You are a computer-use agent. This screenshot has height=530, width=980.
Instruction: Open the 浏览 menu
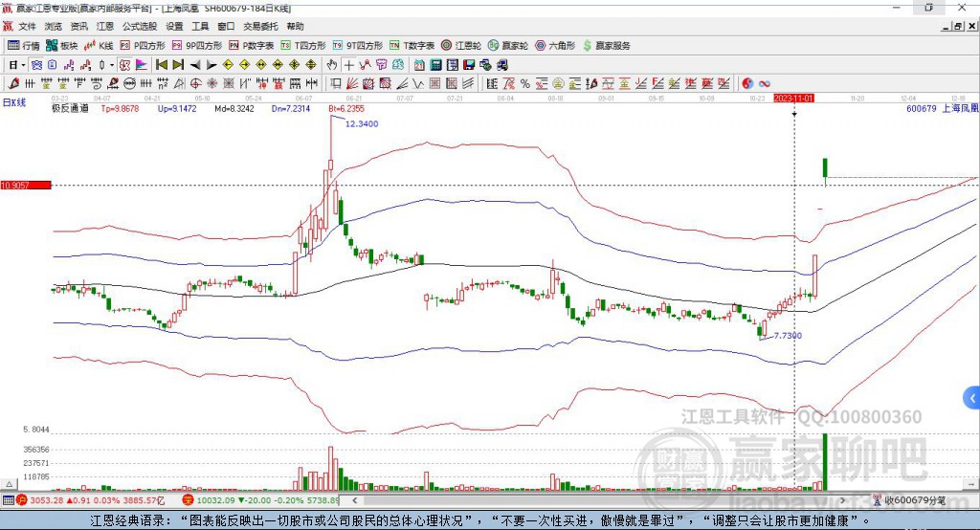point(54,26)
